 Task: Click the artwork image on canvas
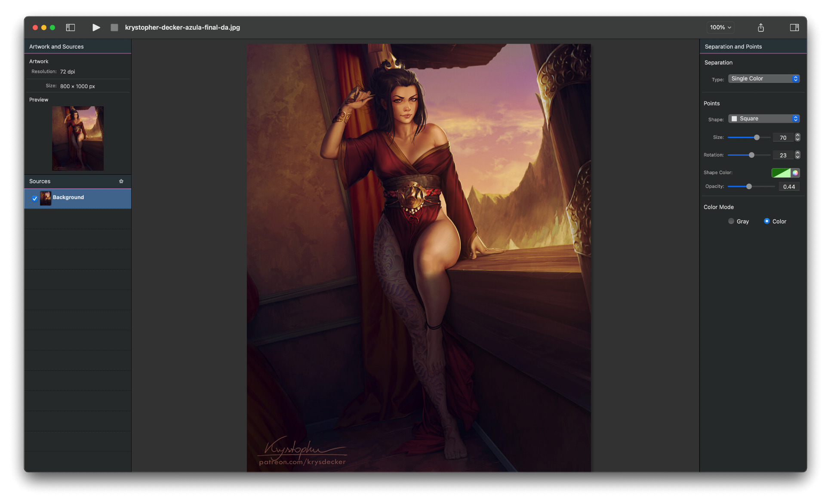pyautogui.click(x=419, y=258)
